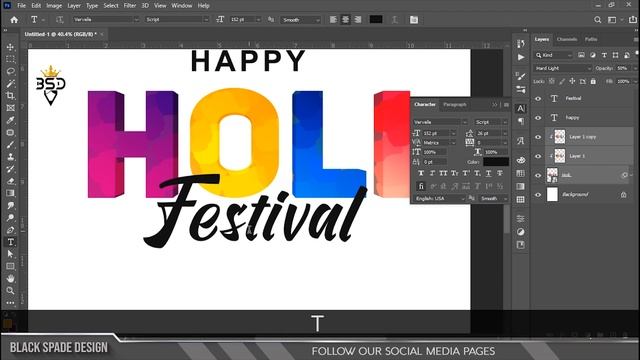Hide the Festival text layer
The width and height of the screenshot is (640, 360).
click(538, 98)
